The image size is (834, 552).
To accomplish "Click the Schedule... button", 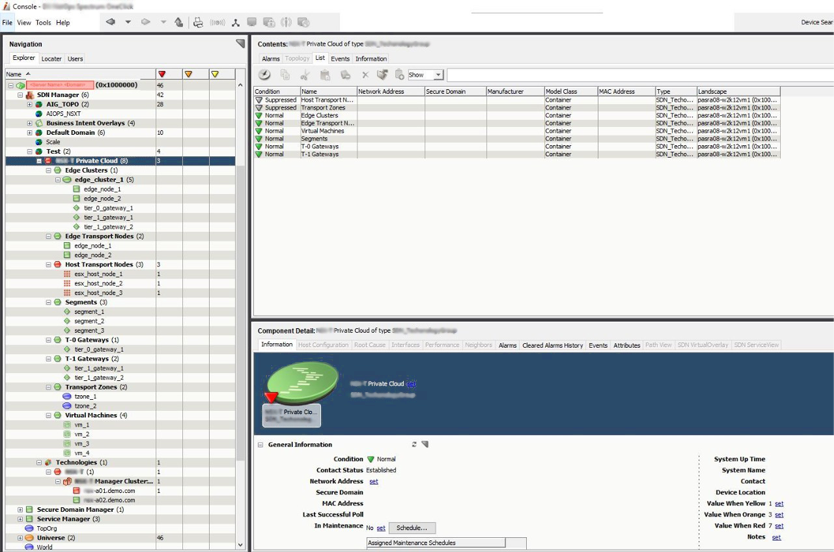I will tap(411, 528).
